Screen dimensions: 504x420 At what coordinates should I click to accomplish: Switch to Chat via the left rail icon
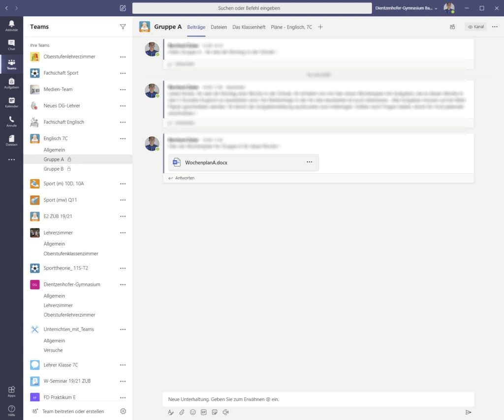11,43
